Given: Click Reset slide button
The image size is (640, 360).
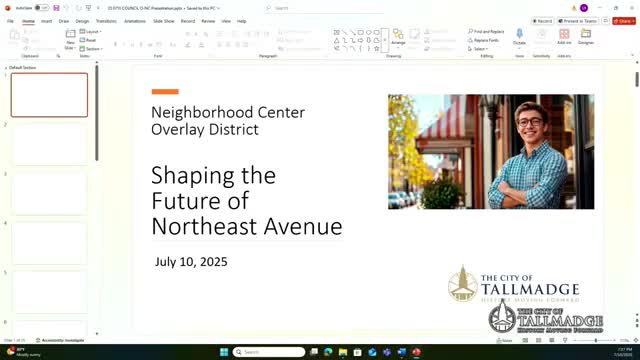Looking at the screenshot, I should pyautogui.click(x=88, y=40).
